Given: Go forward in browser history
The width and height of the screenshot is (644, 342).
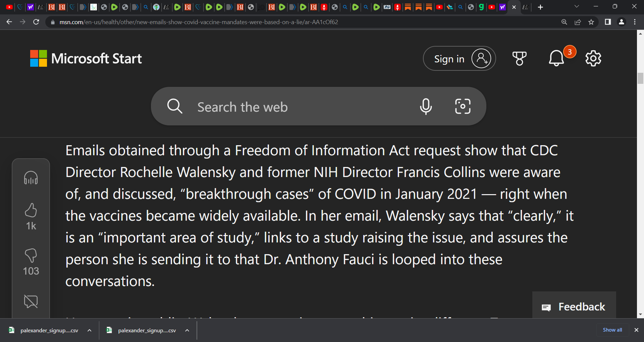Looking at the screenshot, I should coord(22,22).
